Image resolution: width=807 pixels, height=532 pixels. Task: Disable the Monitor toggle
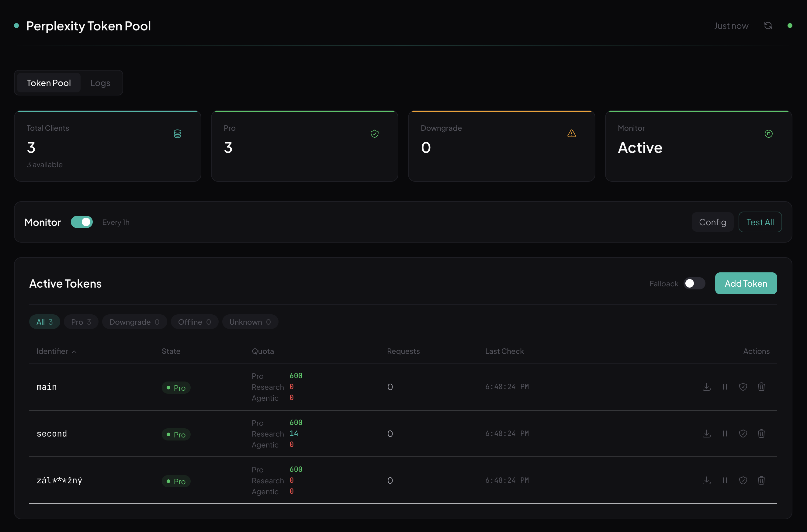coord(82,222)
